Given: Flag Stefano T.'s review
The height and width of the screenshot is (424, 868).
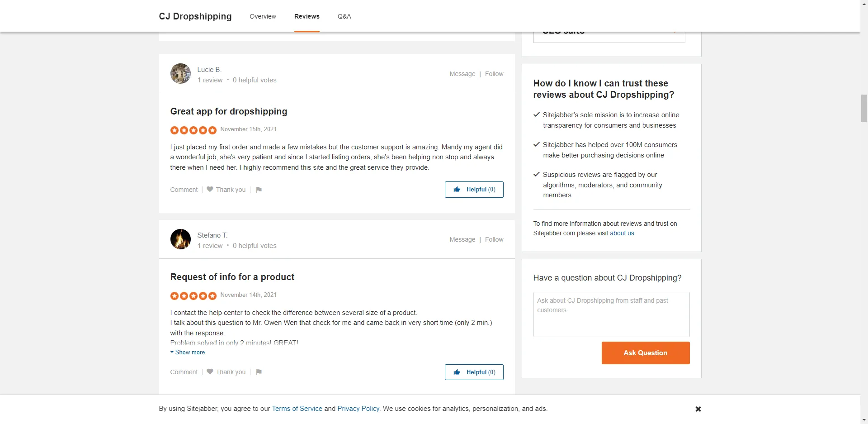Looking at the screenshot, I should (259, 372).
